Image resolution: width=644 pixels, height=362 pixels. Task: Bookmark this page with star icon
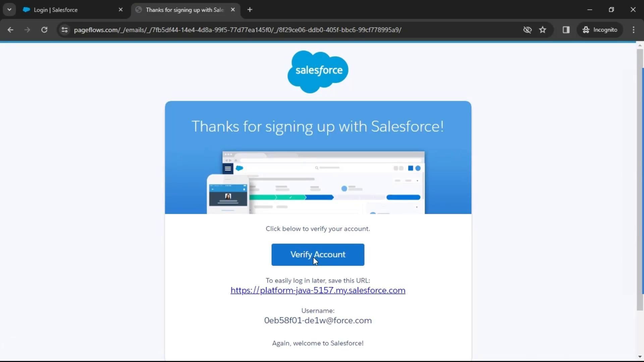542,30
